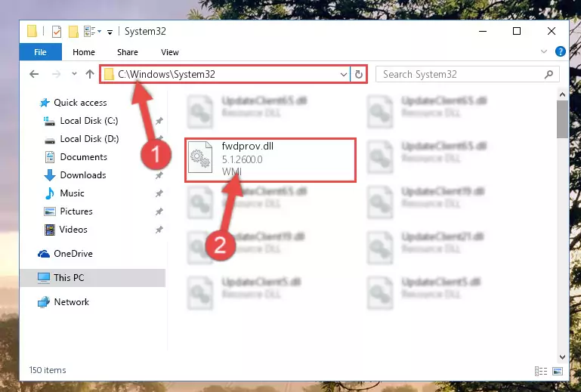Expand the ribbon with the chevron
The image size is (581, 392).
click(x=543, y=51)
